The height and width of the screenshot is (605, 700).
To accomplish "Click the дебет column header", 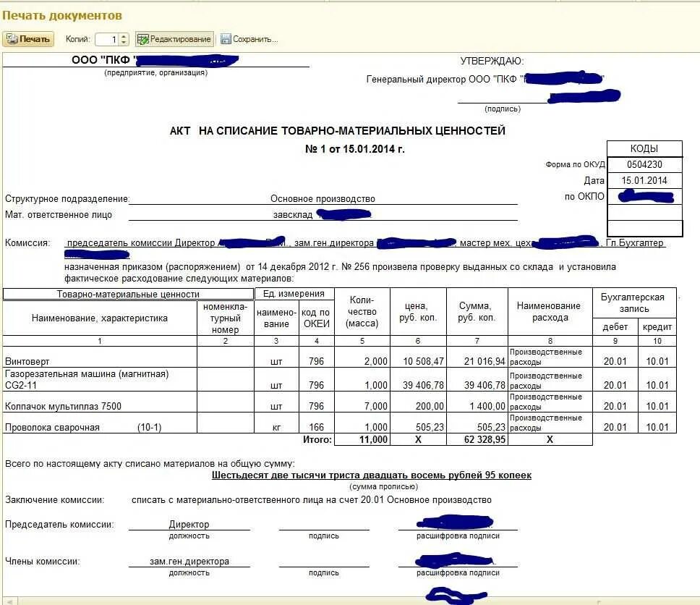I will pyautogui.click(x=615, y=326).
